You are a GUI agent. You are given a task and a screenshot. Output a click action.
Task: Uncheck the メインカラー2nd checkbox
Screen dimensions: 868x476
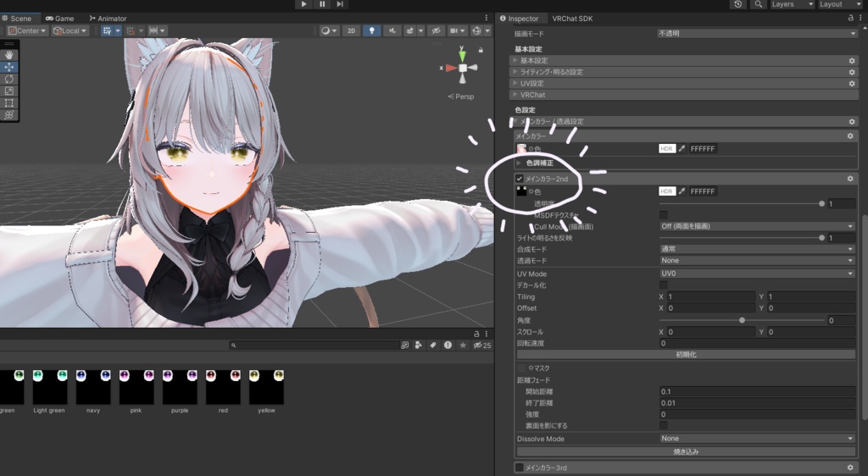point(520,179)
